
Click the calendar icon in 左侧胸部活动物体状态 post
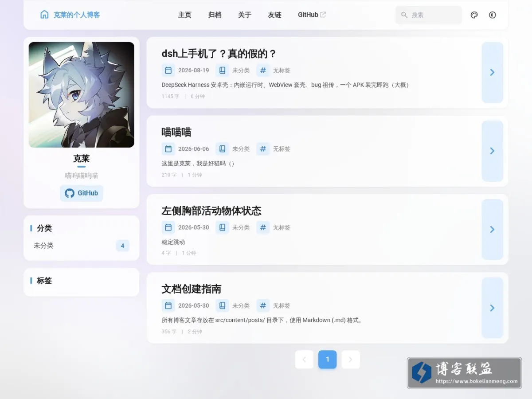(x=168, y=227)
